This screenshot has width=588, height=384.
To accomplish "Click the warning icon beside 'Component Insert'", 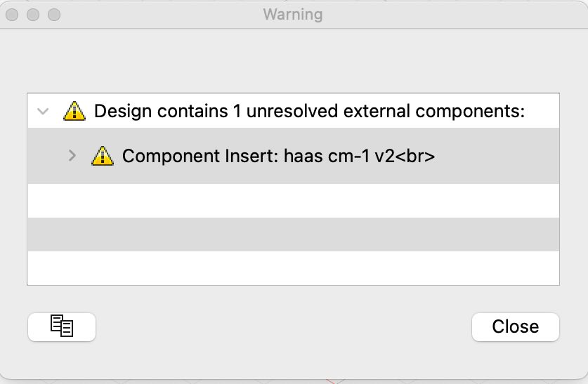I will (x=103, y=156).
